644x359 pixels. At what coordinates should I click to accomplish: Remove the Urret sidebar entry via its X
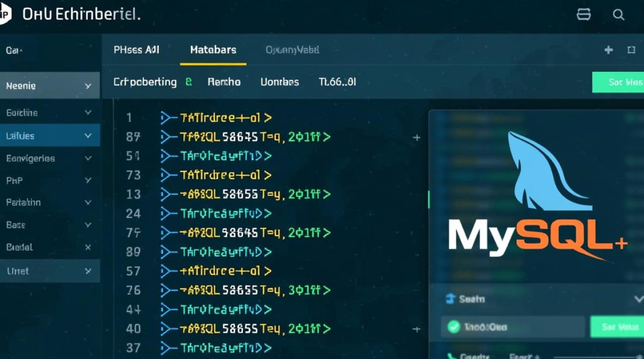pos(88,271)
